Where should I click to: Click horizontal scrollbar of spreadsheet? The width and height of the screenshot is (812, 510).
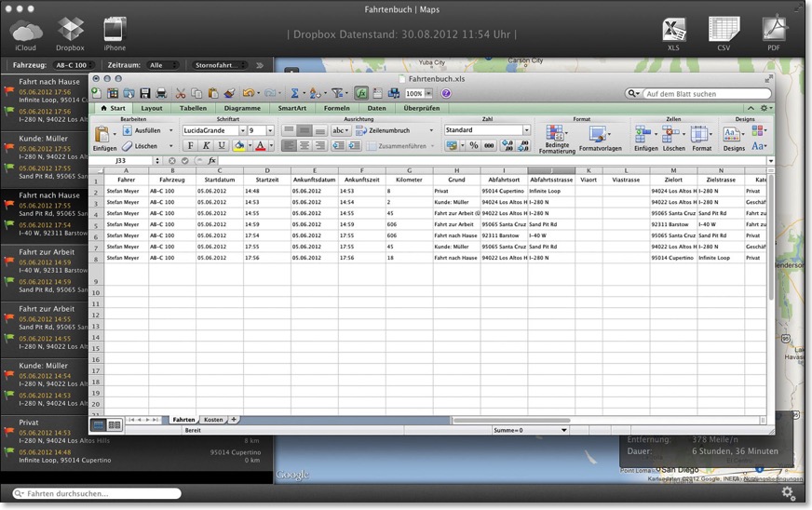(x=511, y=421)
